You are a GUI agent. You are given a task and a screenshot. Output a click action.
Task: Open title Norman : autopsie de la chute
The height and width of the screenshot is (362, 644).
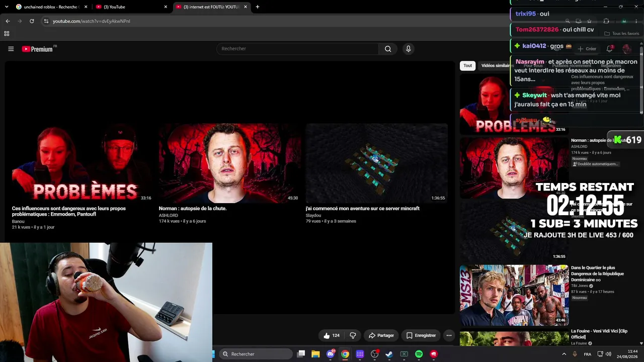point(193,208)
